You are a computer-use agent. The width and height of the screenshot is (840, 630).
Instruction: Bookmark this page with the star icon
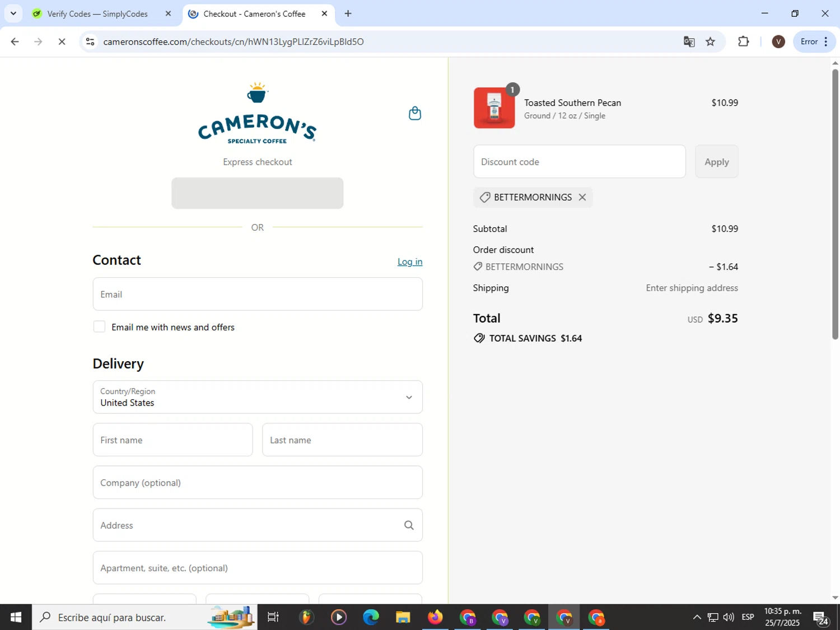pos(710,41)
